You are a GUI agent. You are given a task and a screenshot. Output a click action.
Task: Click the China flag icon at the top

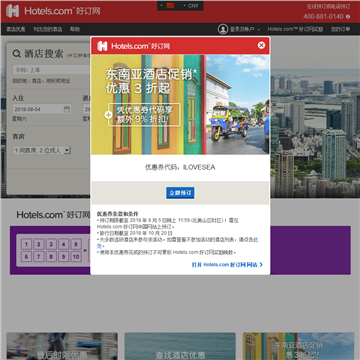point(170,5)
